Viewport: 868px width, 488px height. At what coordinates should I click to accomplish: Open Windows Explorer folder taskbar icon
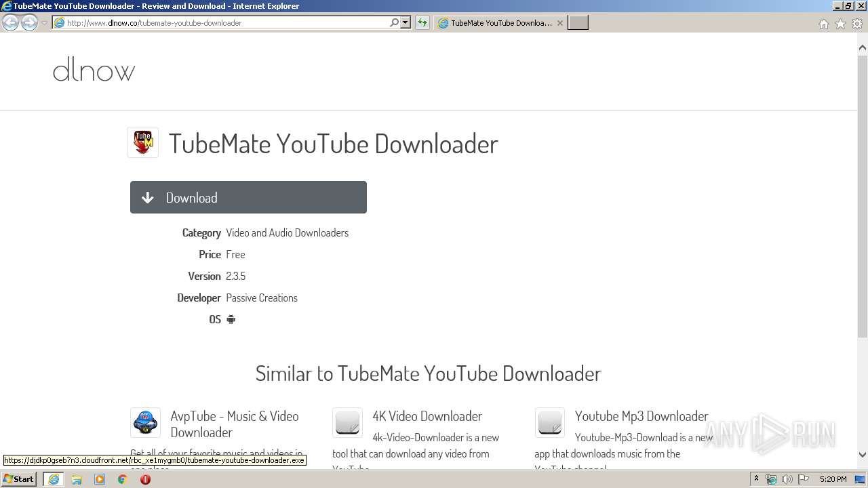click(77, 479)
